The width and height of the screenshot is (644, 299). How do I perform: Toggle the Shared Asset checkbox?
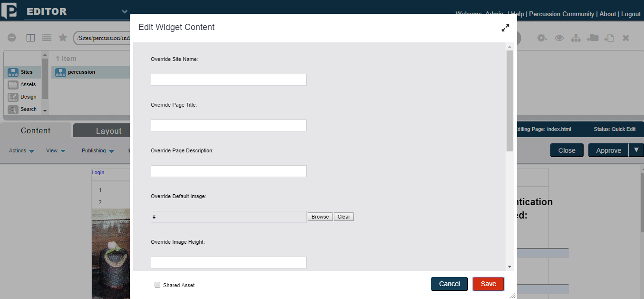157,285
